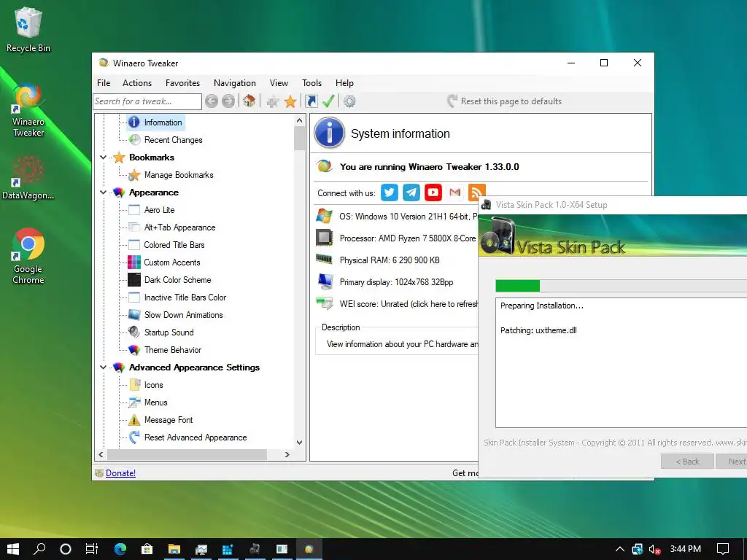Open the Navigation menu

[234, 83]
